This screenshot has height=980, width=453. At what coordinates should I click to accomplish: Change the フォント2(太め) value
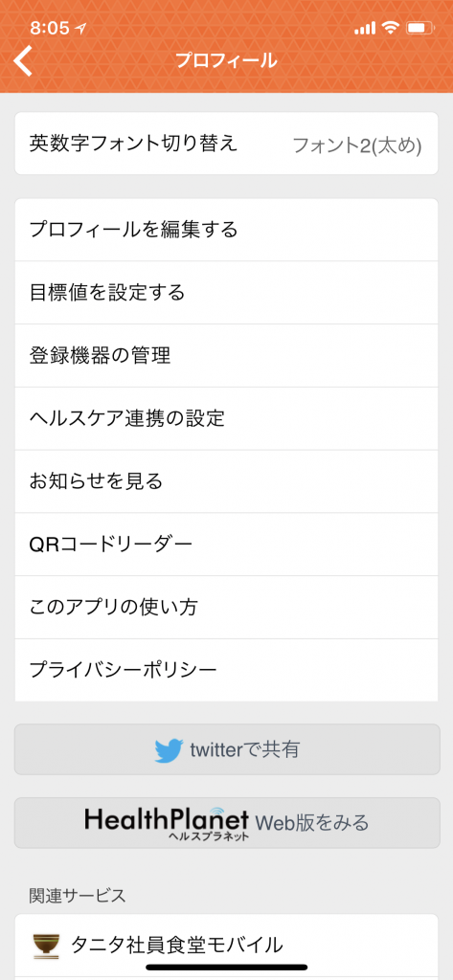(x=357, y=145)
